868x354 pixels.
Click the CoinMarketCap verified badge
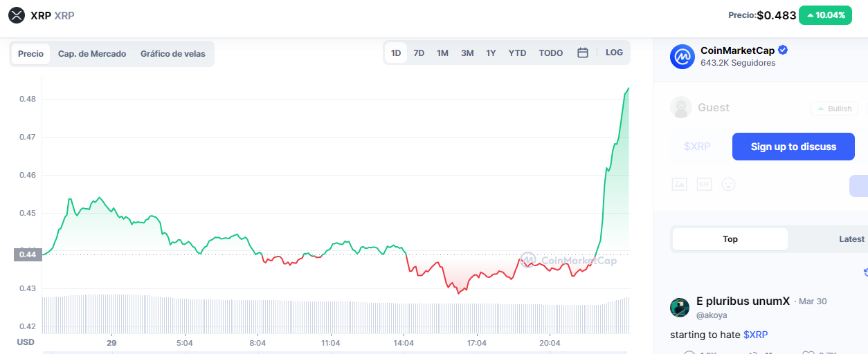tap(783, 50)
